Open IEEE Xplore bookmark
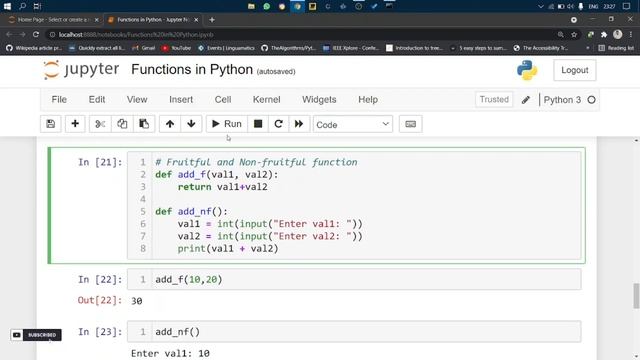Viewport: 640px width, 360px height. 351,48
